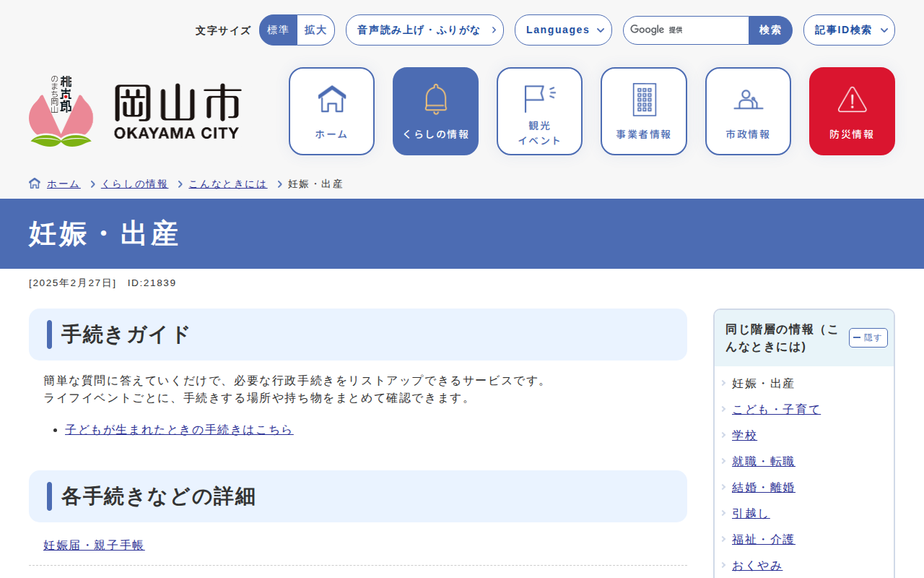This screenshot has width=924, height=578.
Task: Click the Okayama City peach logo
Action: 61,111
